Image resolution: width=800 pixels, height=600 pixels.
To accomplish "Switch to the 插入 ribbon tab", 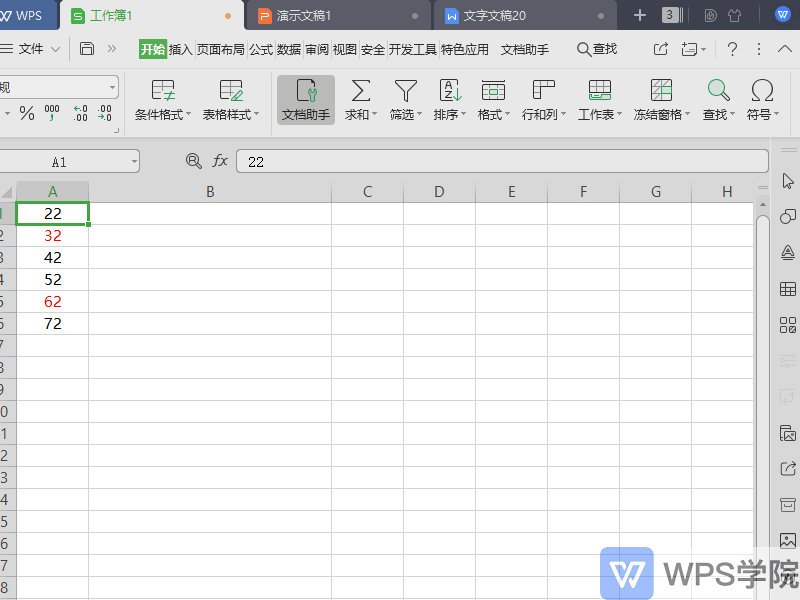I will (181, 49).
